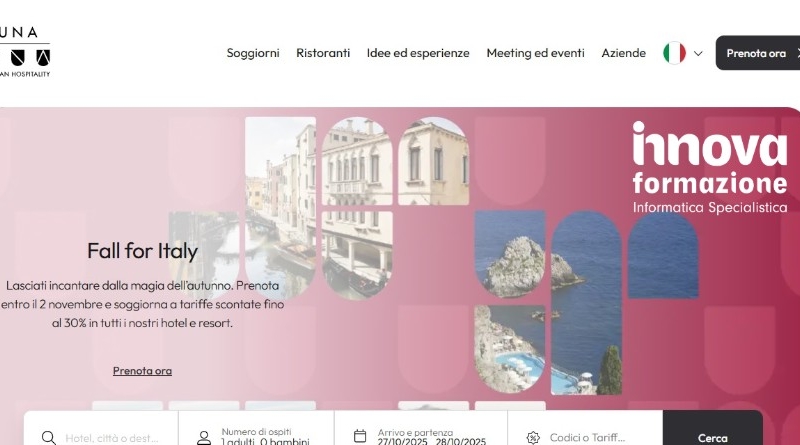Click the guest person icon
The width and height of the screenshot is (800, 445).
click(x=204, y=438)
